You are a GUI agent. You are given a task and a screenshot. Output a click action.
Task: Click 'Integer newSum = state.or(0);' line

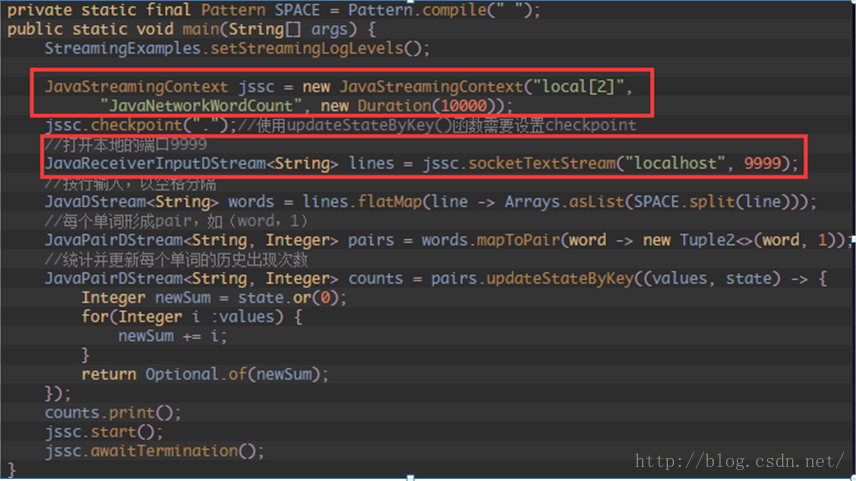pyautogui.click(x=214, y=298)
